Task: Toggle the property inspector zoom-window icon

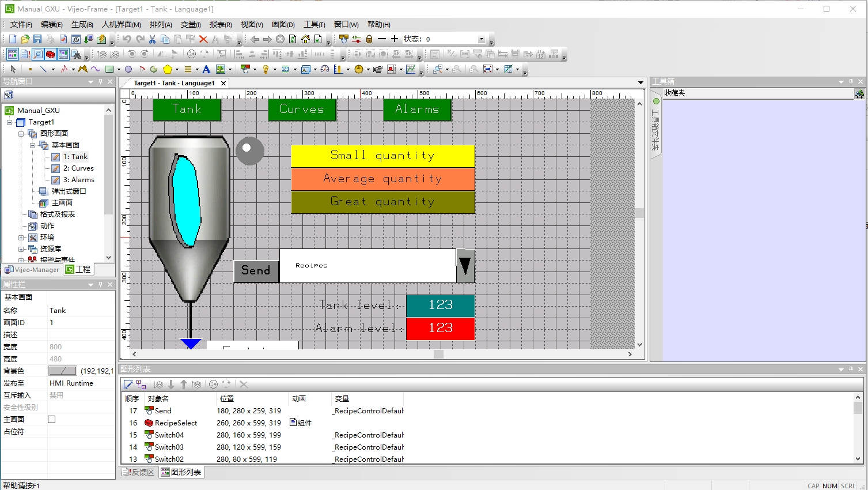Action: (x=37, y=54)
